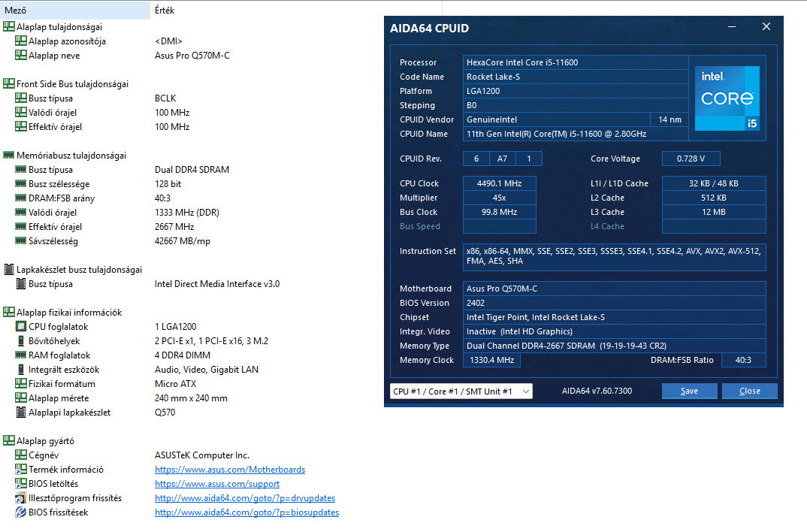Click Save in AIDA64 CPUID window
This screenshot has height=532, width=807.
click(x=689, y=391)
